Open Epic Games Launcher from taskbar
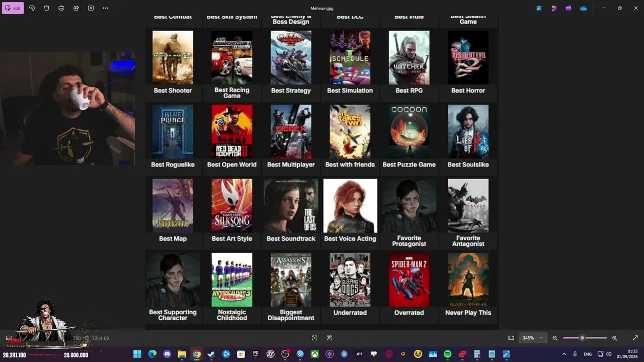The width and height of the screenshot is (644, 362). [x=256, y=354]
